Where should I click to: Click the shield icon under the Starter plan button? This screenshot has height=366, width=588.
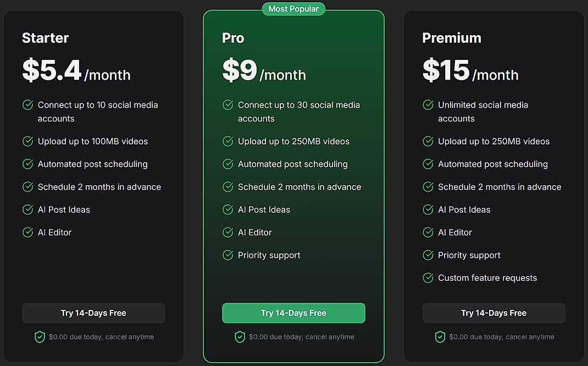pos(40,336)
